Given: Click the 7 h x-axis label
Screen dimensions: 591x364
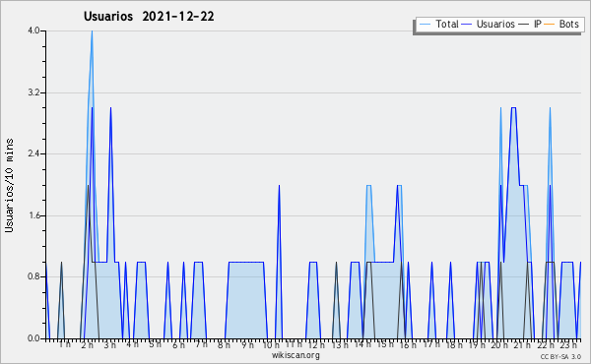Looking at the screenshot, I should click(201, 344).
